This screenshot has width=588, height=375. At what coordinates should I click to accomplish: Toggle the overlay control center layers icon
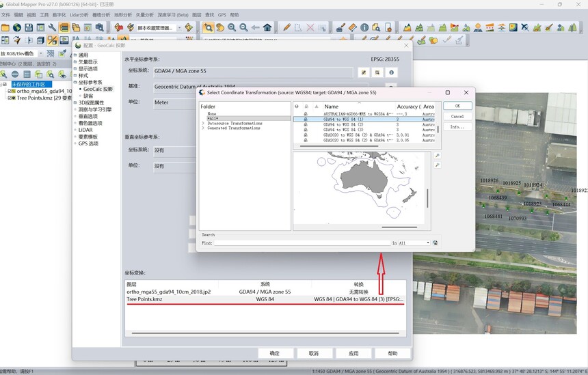[64, 27]
